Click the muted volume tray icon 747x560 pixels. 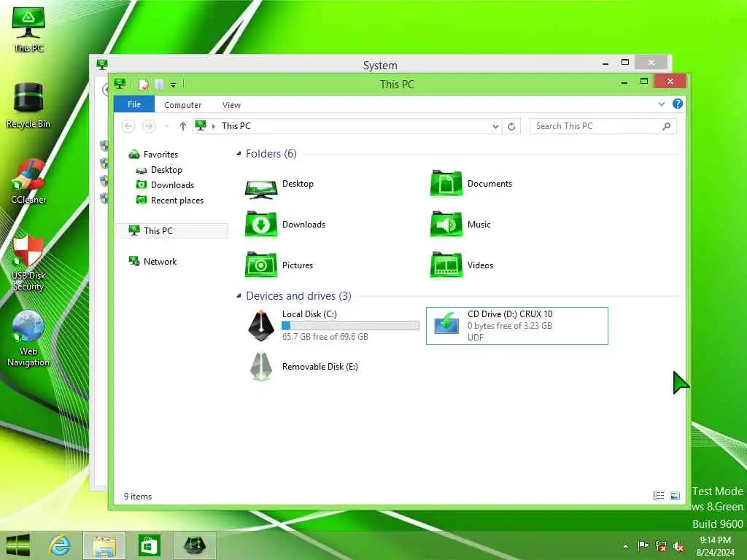(x=678, y=546)
